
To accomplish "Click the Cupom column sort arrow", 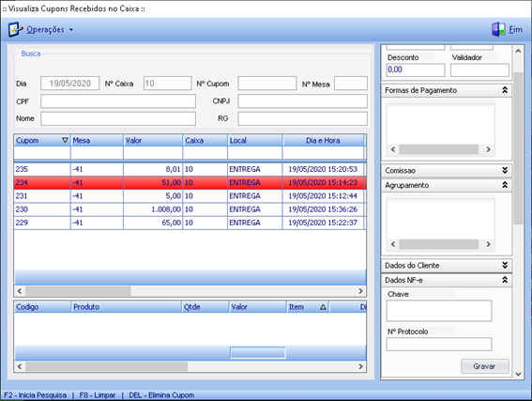I will [x=65, y=140].
